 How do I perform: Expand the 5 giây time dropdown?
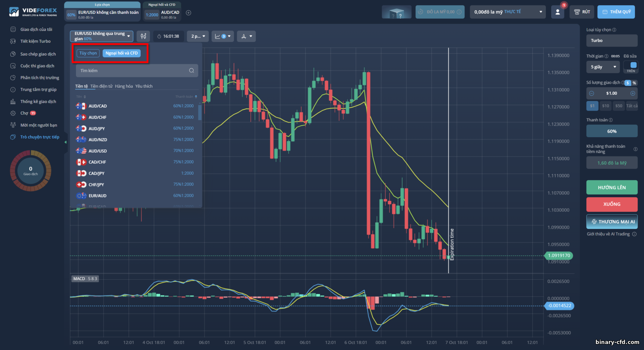(603, 67)
